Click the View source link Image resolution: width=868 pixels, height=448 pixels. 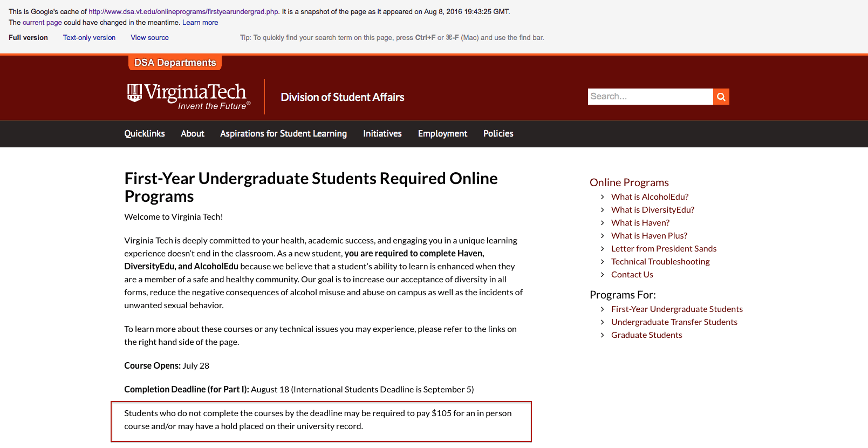[x=149, y=38]
